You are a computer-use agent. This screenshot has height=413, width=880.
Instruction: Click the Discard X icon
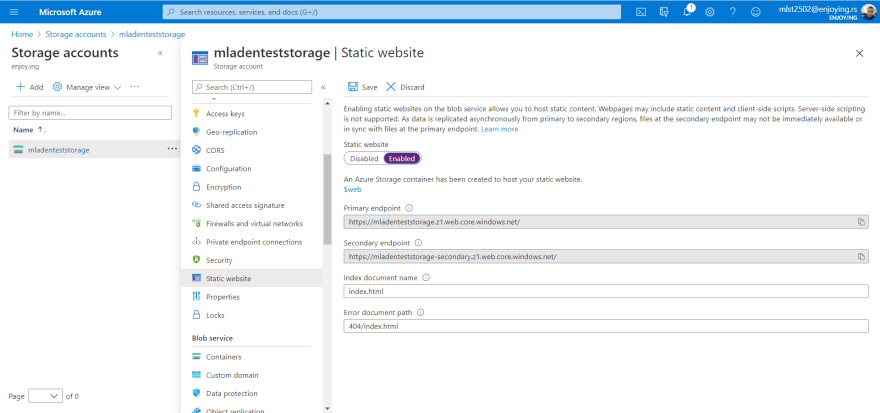tap(391, 87)
